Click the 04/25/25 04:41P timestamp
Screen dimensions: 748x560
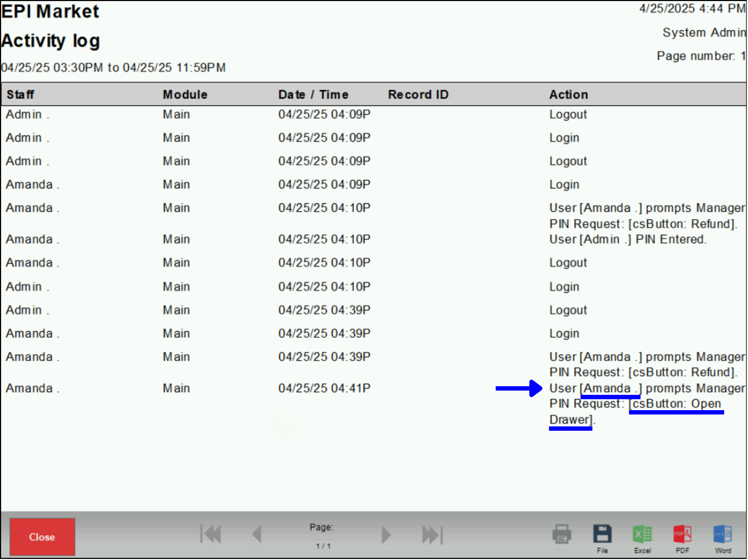(325, 388)
